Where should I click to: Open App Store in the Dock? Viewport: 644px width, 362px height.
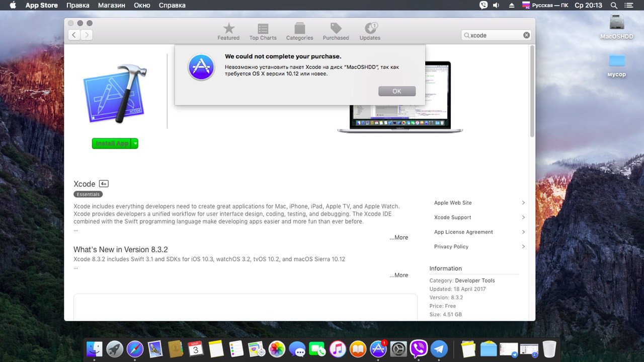(378, 349)
